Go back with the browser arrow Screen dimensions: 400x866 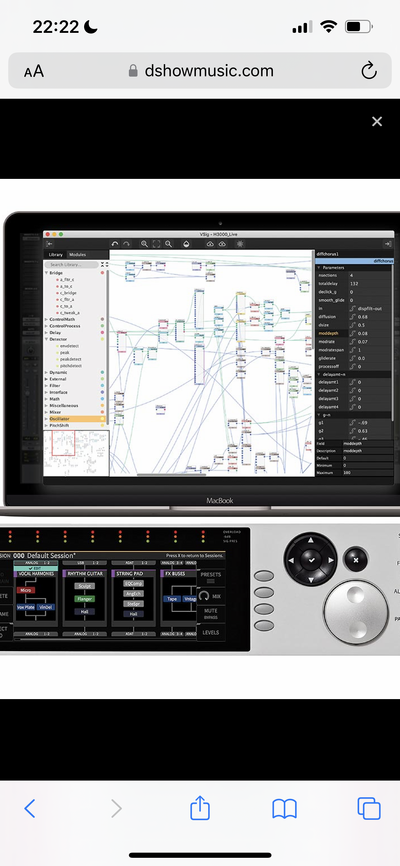click(x=30, y=809)
